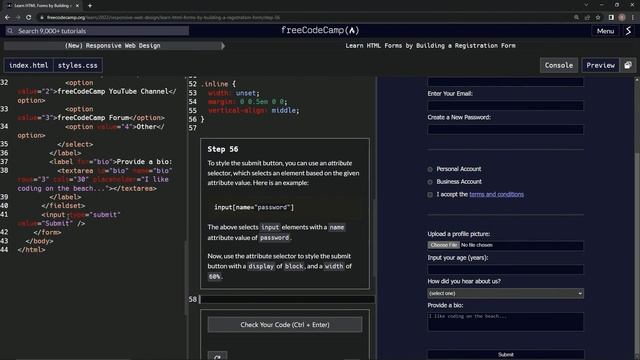Click the Provide a bio textarea in preview
Viewport: 640px width, 360px height.
pos(505,321)
